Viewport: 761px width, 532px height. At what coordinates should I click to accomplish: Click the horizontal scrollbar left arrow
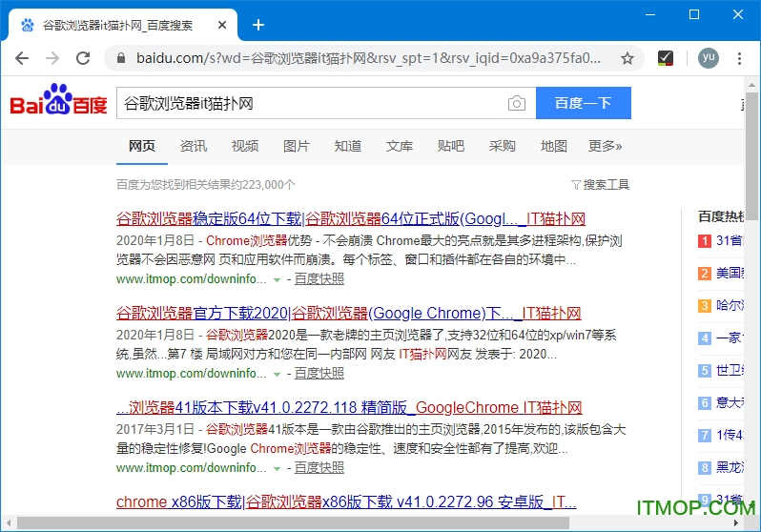point(9,522)
